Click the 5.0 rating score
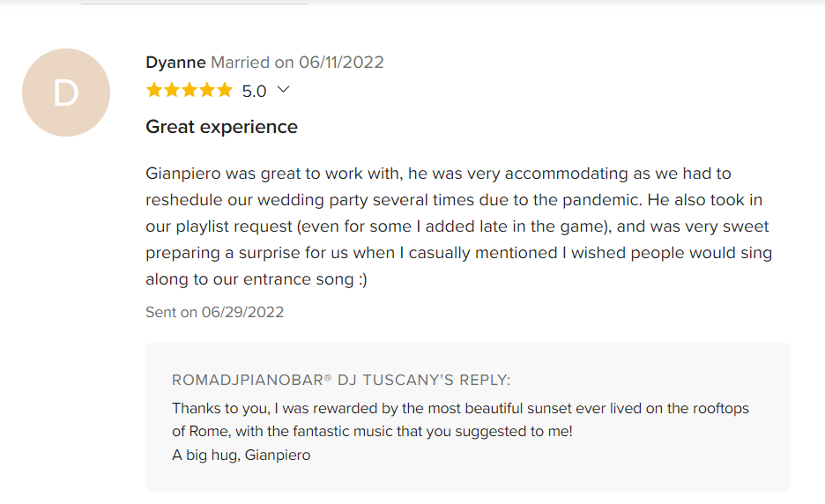The width and height of the screenshot is (825, 504). click(254, 91)
